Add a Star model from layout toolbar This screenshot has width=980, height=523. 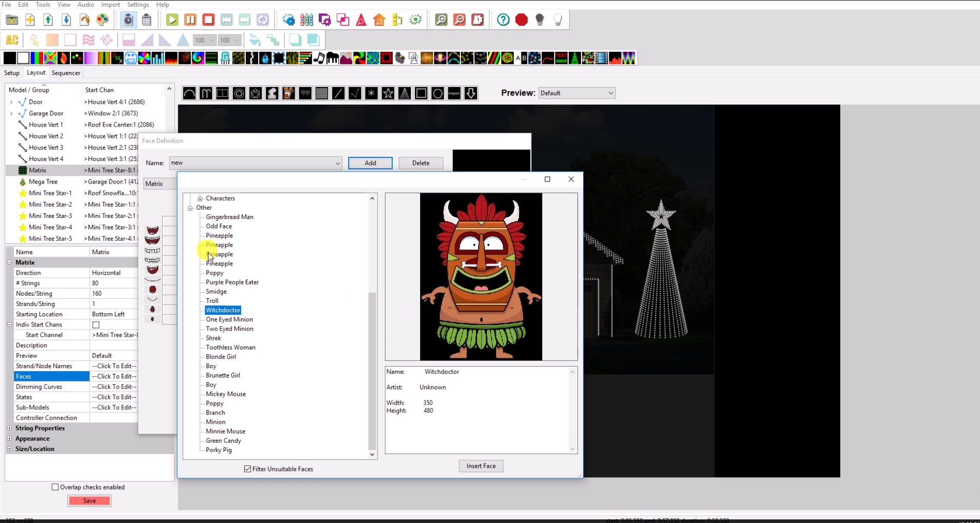click(x=388, y=93)
